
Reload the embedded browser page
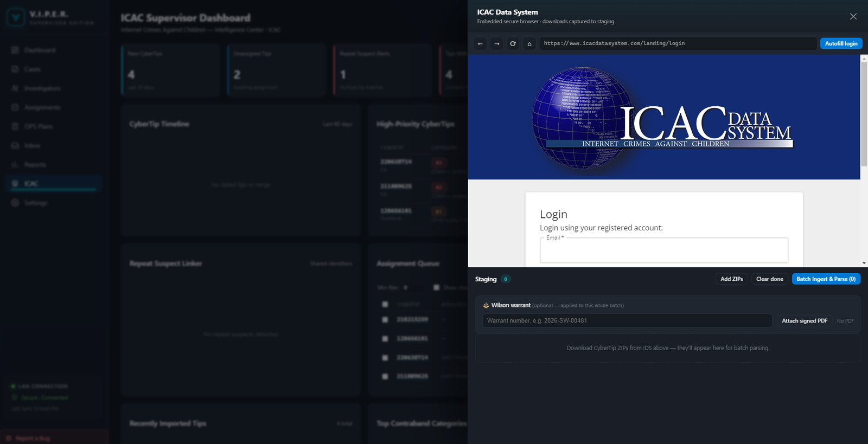[513, 43]
